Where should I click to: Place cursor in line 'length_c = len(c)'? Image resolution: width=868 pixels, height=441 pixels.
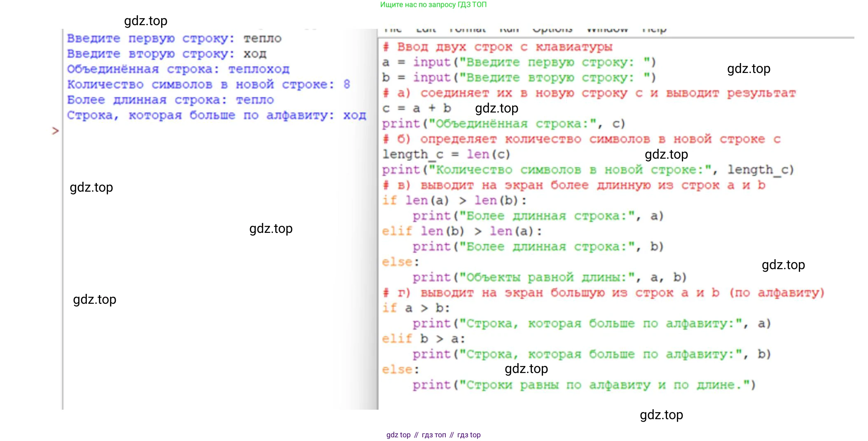point(447,155)
